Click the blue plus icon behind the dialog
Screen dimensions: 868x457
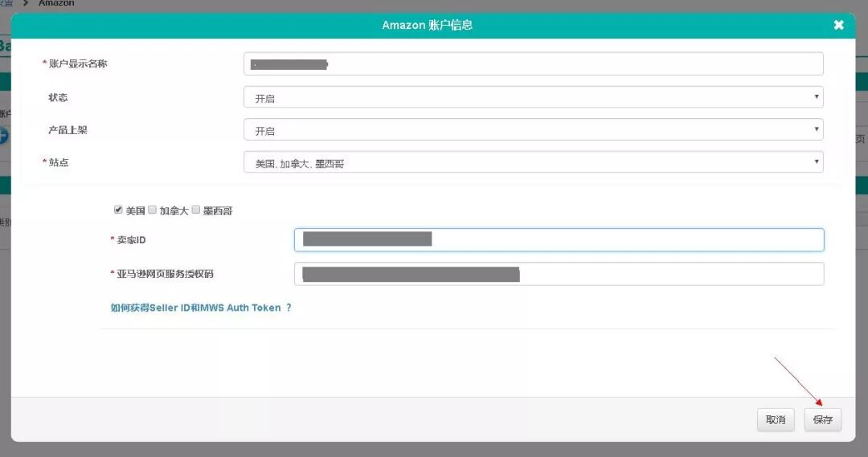3,136
